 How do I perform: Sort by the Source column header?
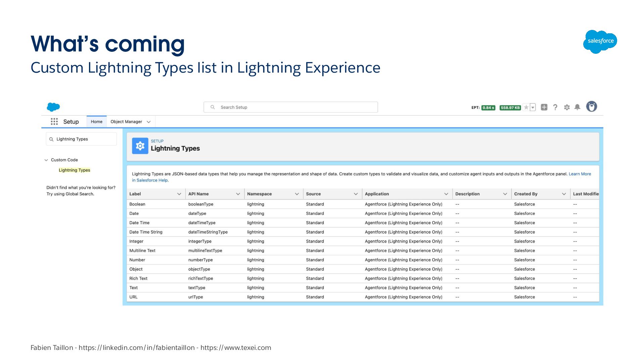[x=313, y=194]
